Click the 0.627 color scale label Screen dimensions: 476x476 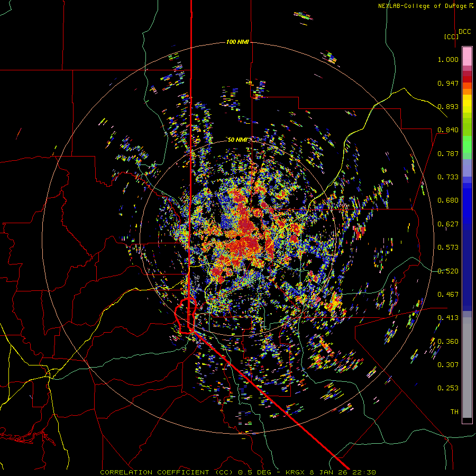(x=448, y=224)
